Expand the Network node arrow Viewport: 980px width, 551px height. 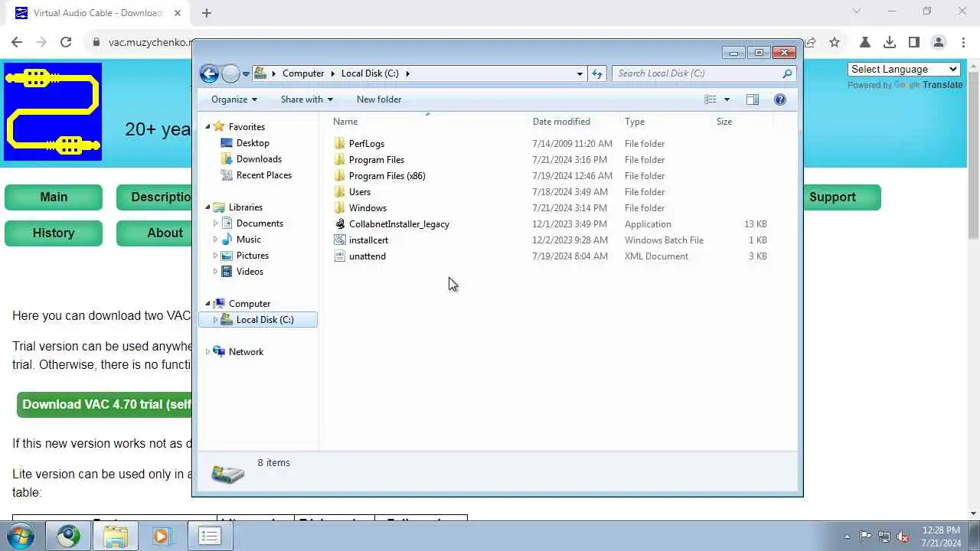[207, 352]
